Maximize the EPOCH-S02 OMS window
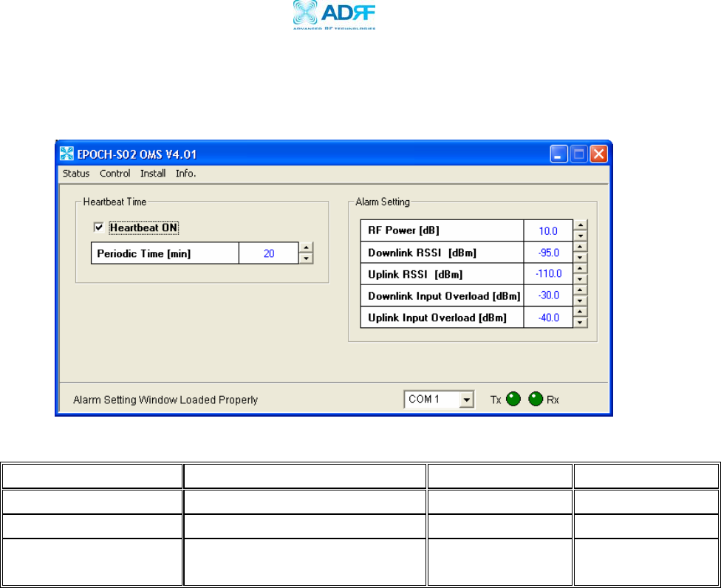721x588 pixels. [578, 154]
